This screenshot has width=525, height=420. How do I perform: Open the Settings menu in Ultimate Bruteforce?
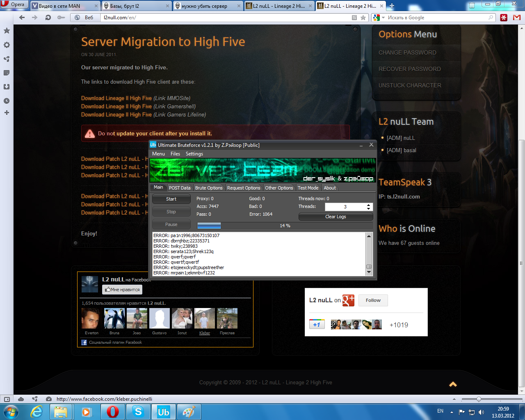[194, 154]
